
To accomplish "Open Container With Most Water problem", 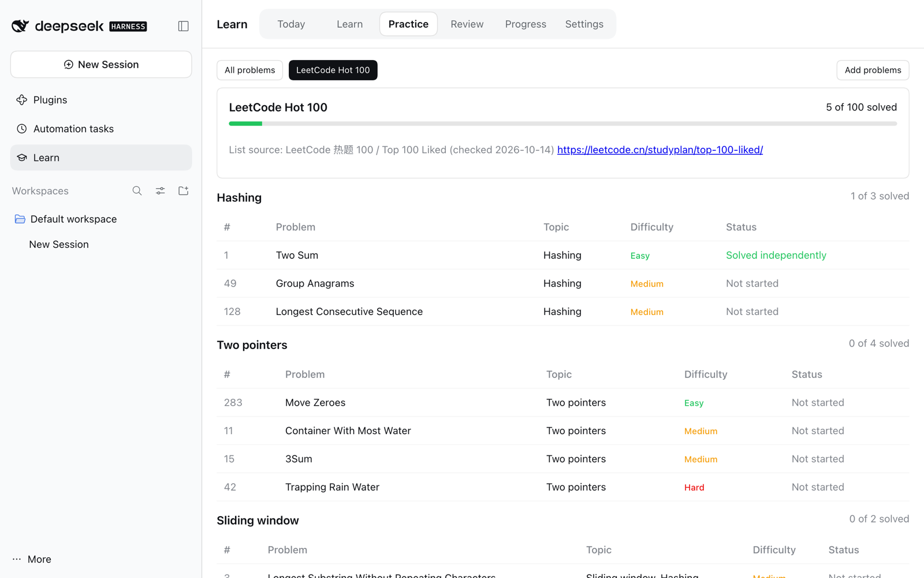I will click(x=348, y=431).
